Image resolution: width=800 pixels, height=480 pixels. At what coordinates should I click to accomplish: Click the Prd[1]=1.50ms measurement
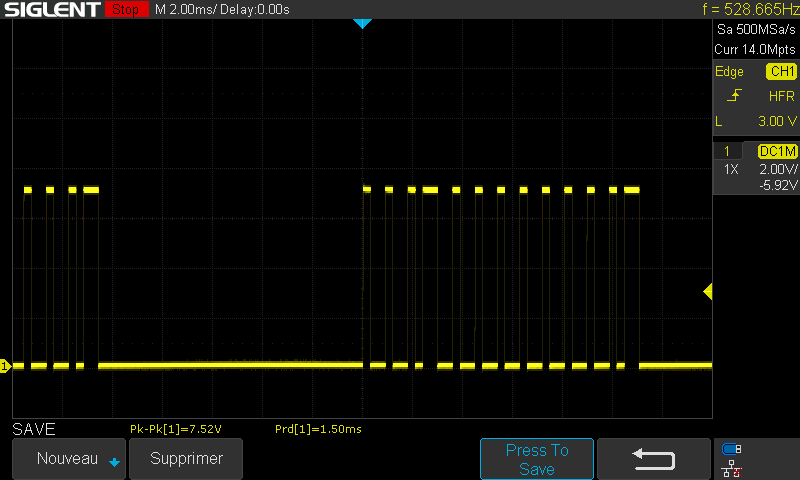tap(318, 429)
